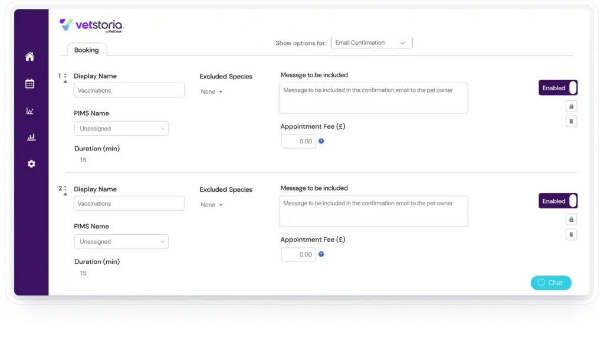This screenshot has width=604, height=364.
Task: Open the Chat button
Action: click(551, 283)
